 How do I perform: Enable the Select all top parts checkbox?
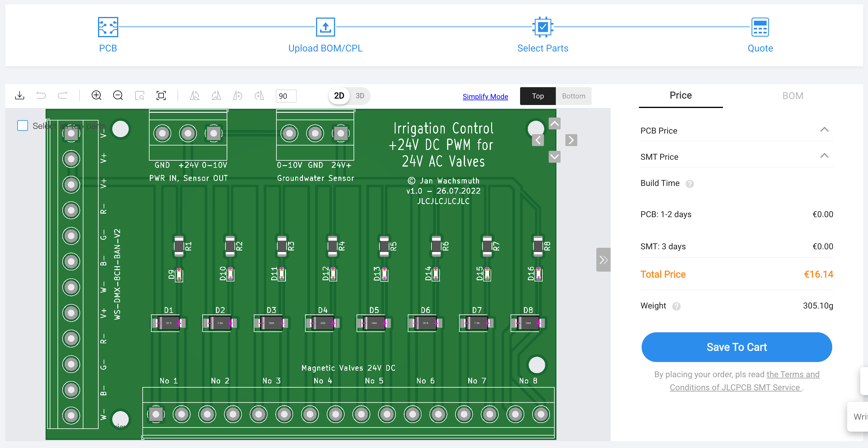[x=22, y=125]
